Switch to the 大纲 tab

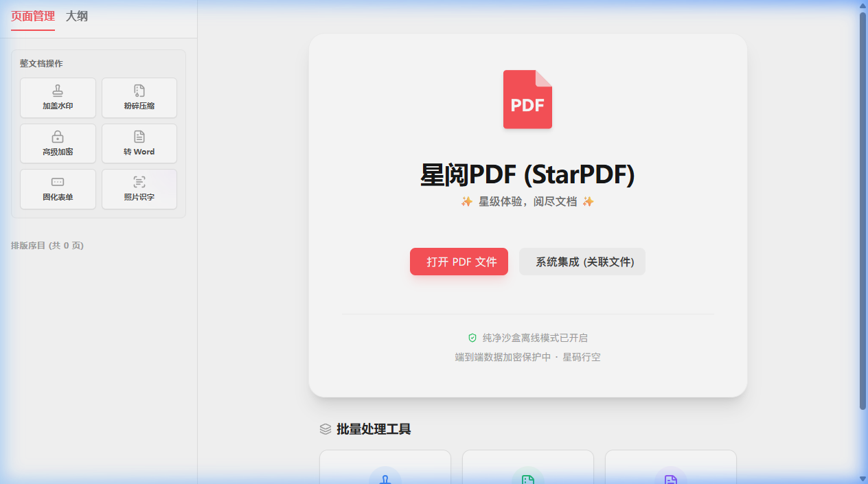coord(77,16)
